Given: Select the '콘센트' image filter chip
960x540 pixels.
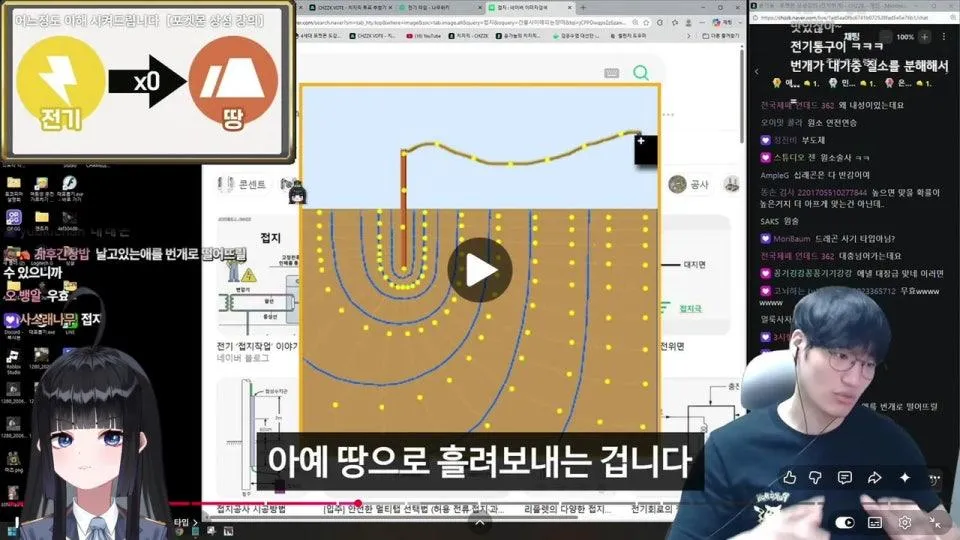Looking at the screenshot, I should pyautogui.click(x=243, y=184).
